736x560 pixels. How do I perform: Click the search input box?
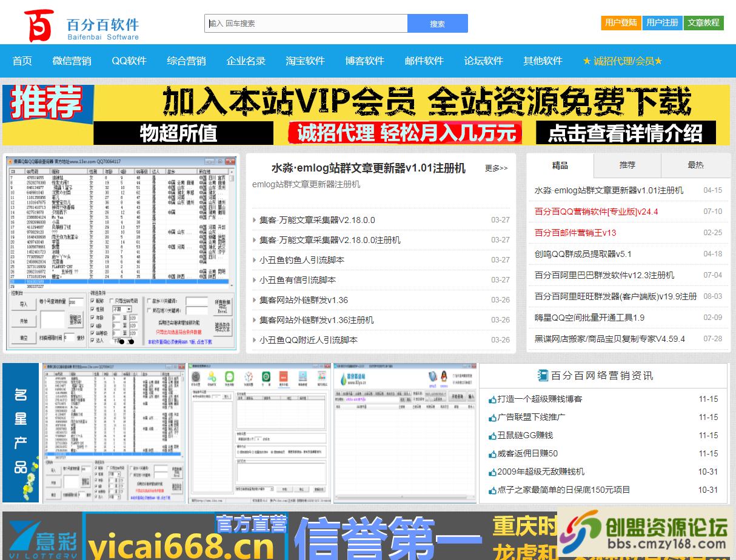click(x=306, y=24)
